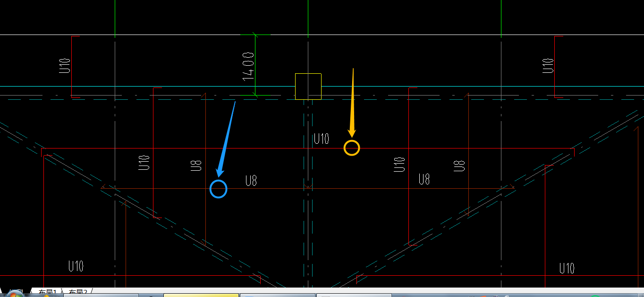Select the vertical U10 label in the top-right corner
644x297 pixels.
click(x=548, y=65)
